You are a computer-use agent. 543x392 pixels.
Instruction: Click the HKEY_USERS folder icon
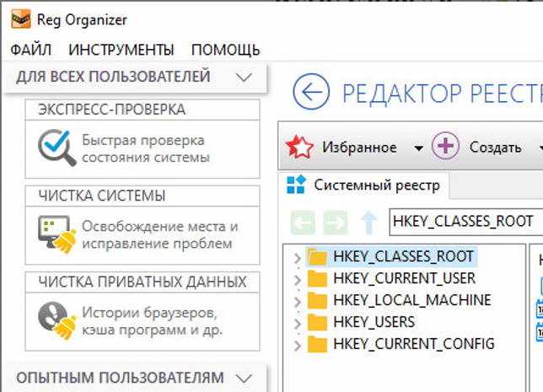pos(317,322)
